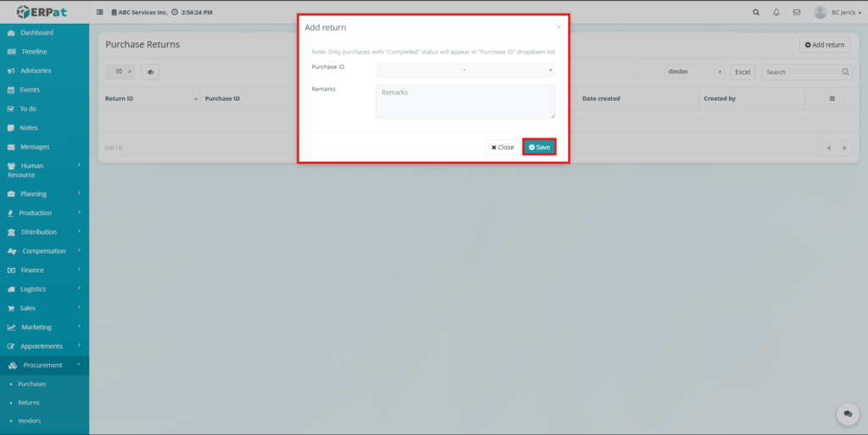Click the Add return button

(825, 45)
